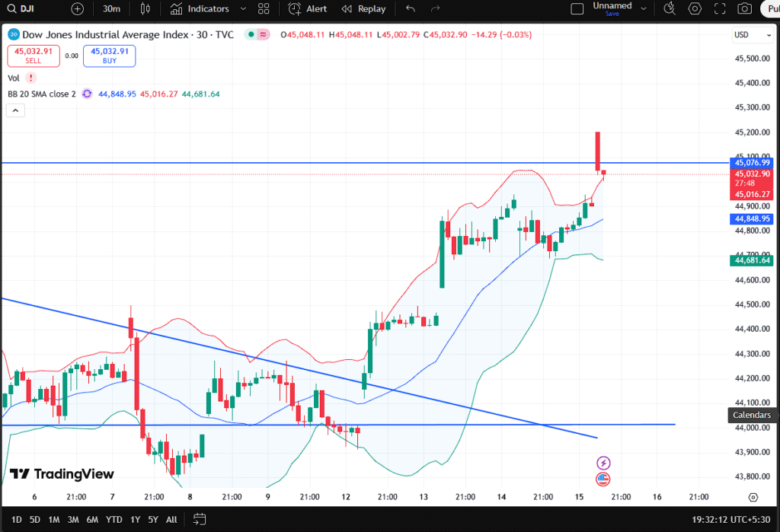780x532 pixels.
Task: Select the 5Y date range
Action: (x=153, y=520)
